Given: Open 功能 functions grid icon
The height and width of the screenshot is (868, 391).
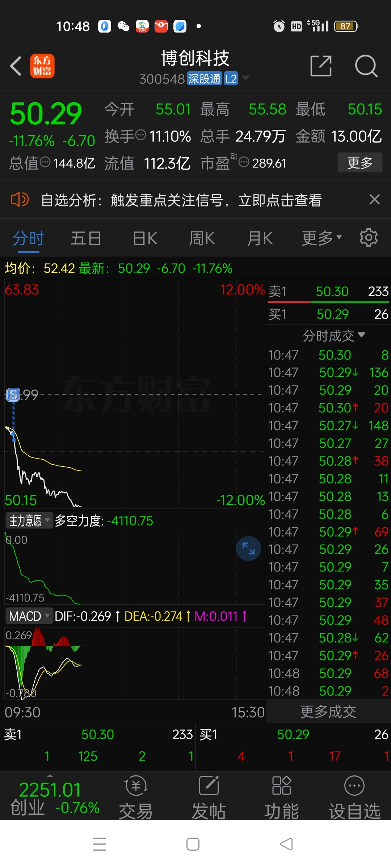Looking at the screenshot, I should click(281, 798).
